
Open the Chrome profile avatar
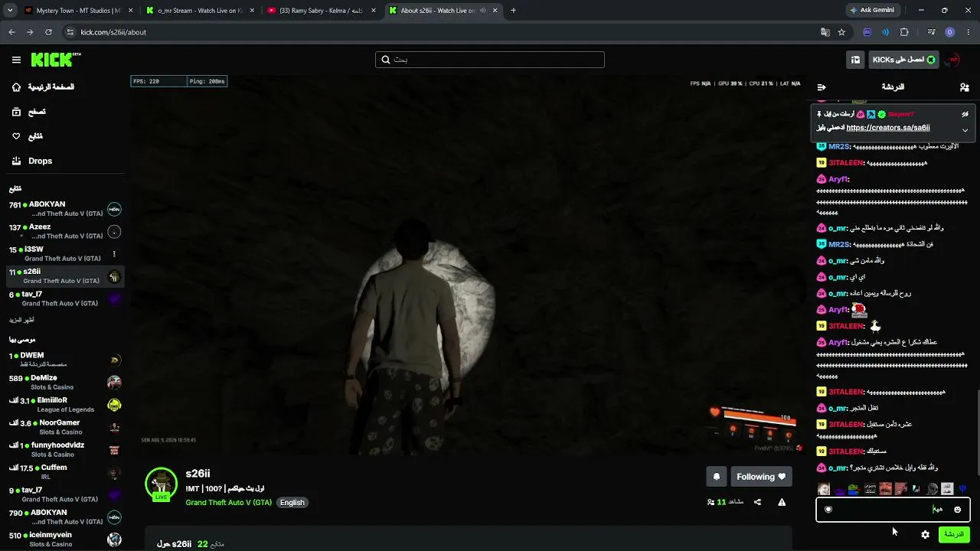coord(949,32)
